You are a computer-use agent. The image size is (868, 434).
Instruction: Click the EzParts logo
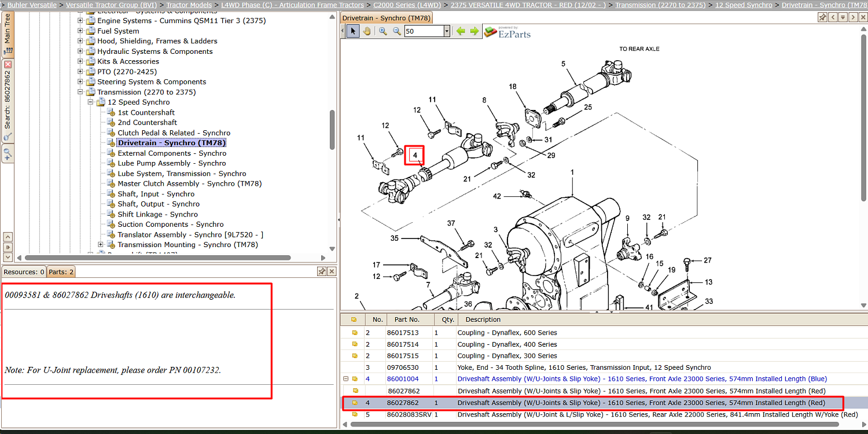tap(507, 32)
